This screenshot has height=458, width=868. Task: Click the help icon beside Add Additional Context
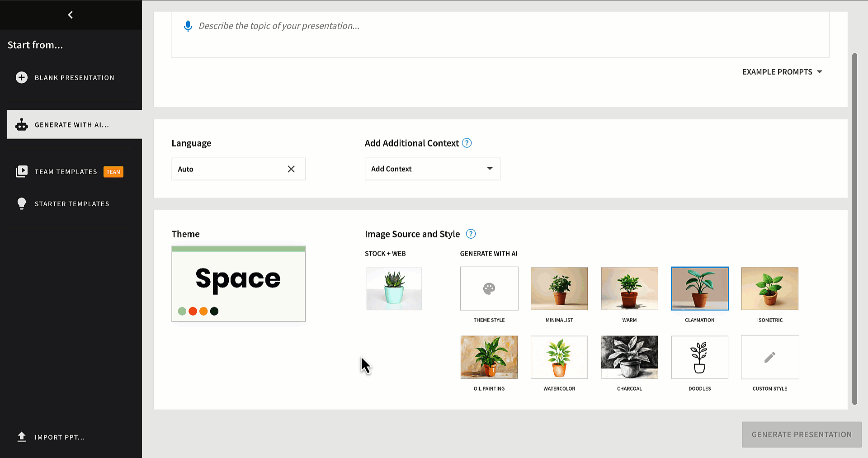[467, 143]
